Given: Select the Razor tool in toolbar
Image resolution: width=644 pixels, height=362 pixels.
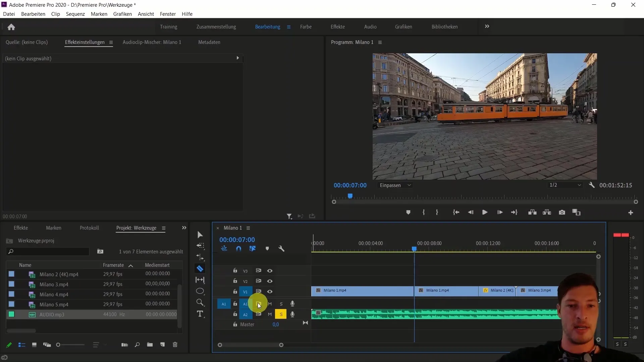Looking at the screenshot, I should [200, 269].
